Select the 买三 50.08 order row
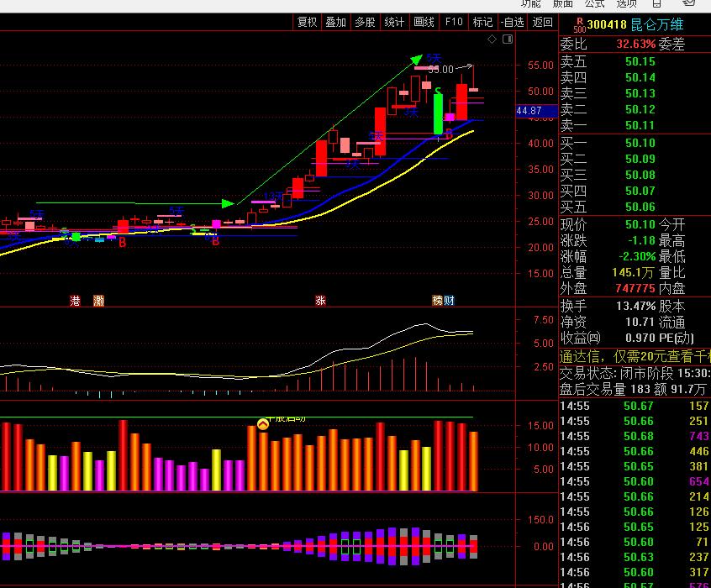 [x=635, y=175]
